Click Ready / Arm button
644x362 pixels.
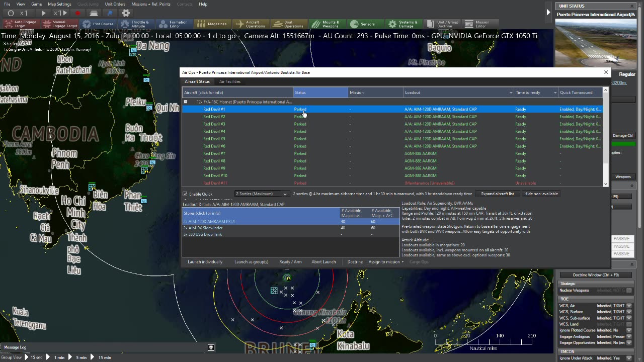(x=290, y=262)
